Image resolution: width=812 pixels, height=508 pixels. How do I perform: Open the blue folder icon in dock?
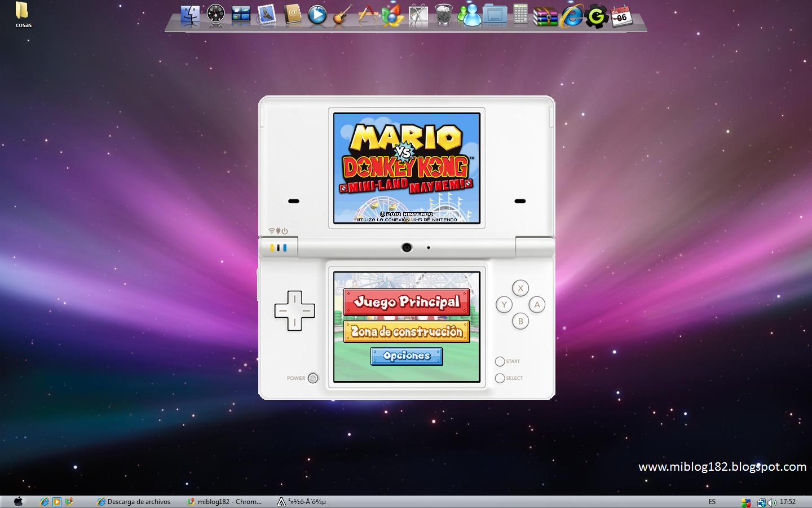(495, 15)
